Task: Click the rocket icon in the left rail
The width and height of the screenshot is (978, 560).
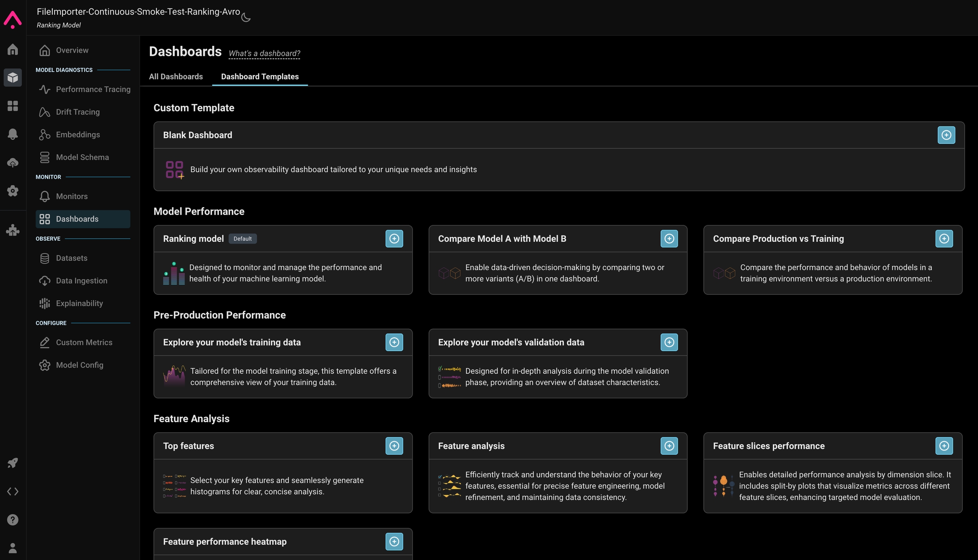Action: click(13, 463)
